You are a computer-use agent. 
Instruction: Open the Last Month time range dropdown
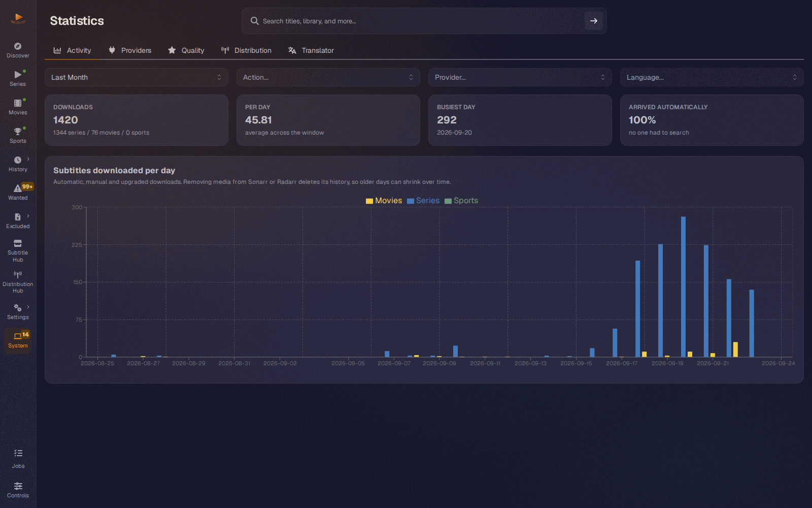[137, 77]
